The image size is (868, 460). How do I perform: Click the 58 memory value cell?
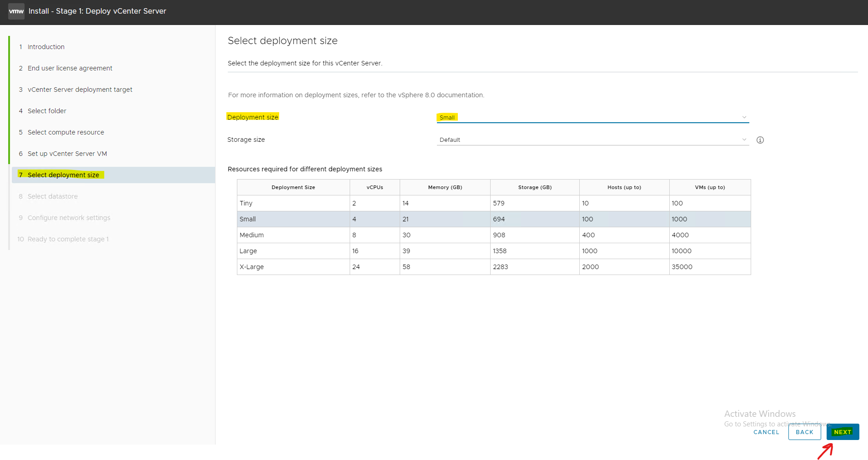coord(445,267)
